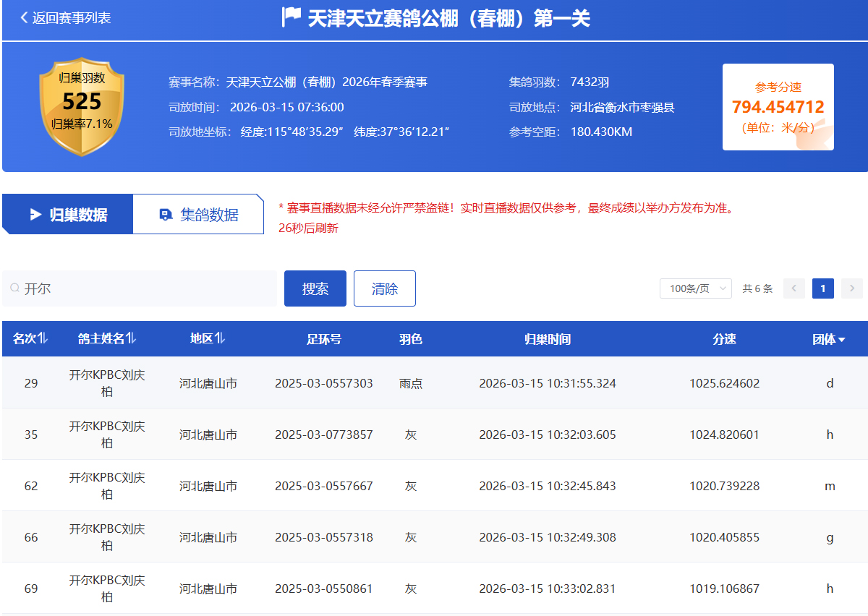Click the magnifier icon in the search box
The width and height of the screenshot is (868, 616).
tap(14, 288)
